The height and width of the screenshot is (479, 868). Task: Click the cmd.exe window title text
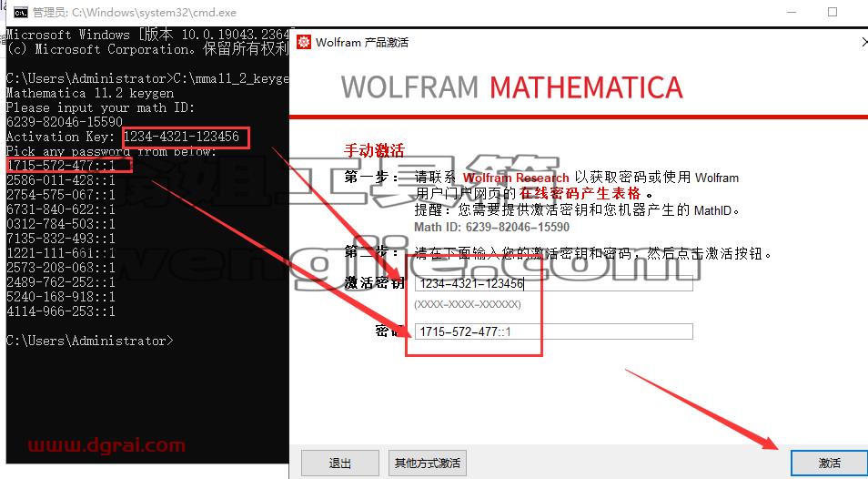pos(135,12)
